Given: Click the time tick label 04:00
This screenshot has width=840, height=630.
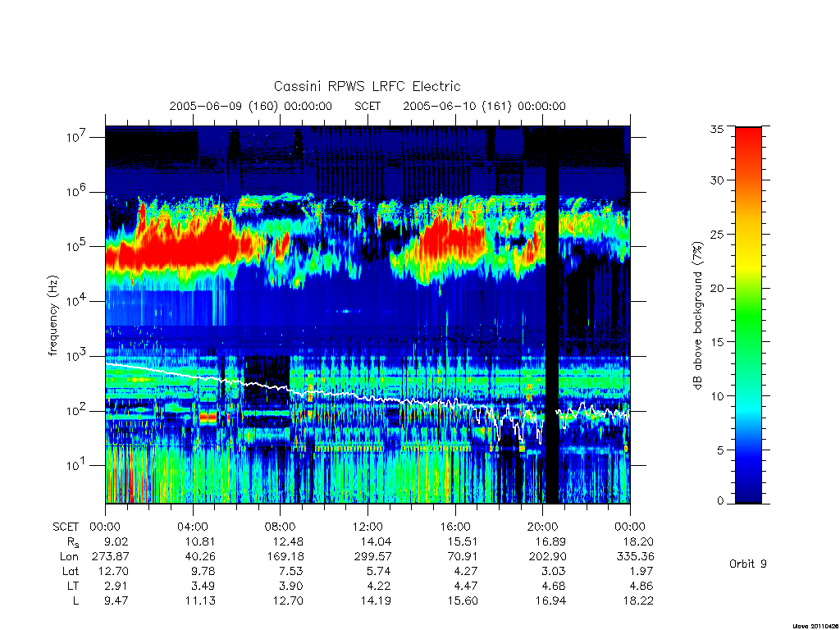Looking at the screenshot, I should pyautogui.click(x=192, y=527).
